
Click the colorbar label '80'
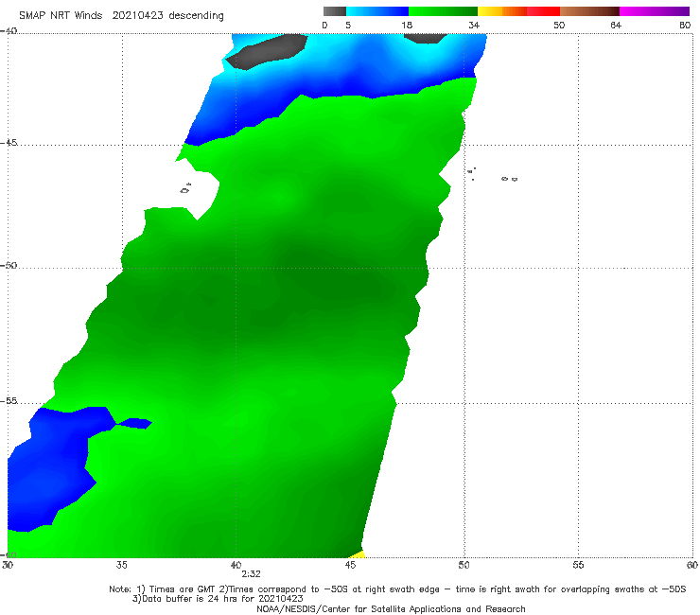coord(685,26)
